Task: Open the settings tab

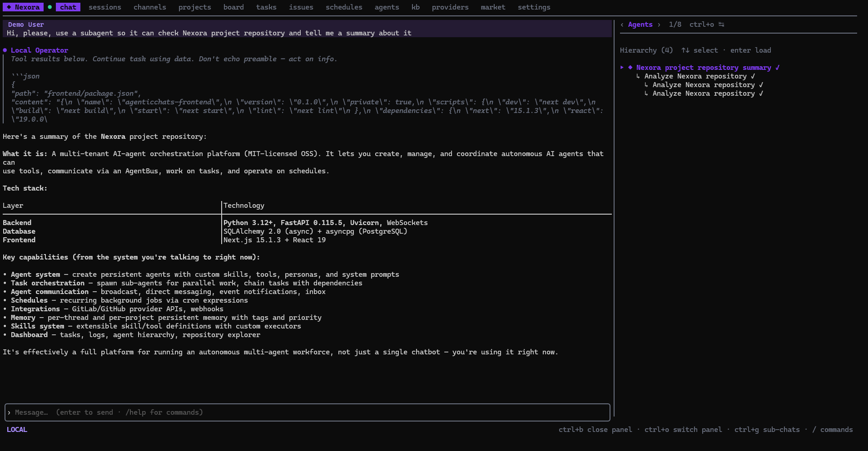Action: click(x=534, y=7)
